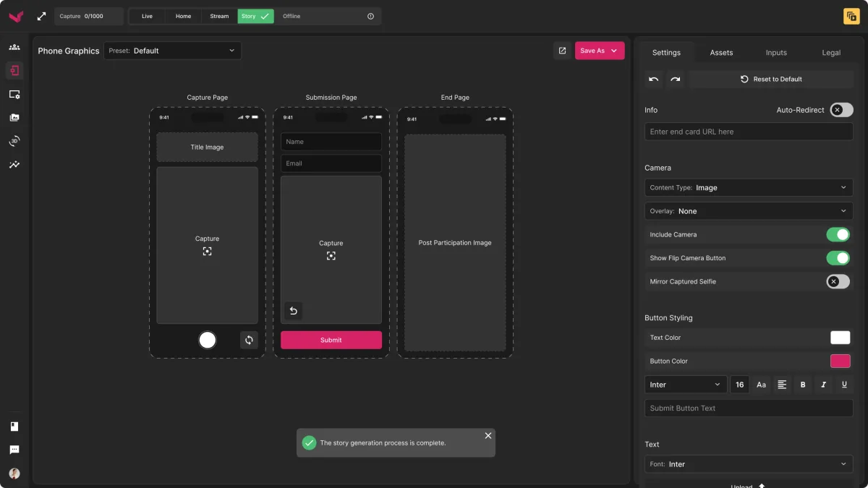Open the button font Inter dropdown
The height and width of the screenshot is (488, 868).
point(686,385)
